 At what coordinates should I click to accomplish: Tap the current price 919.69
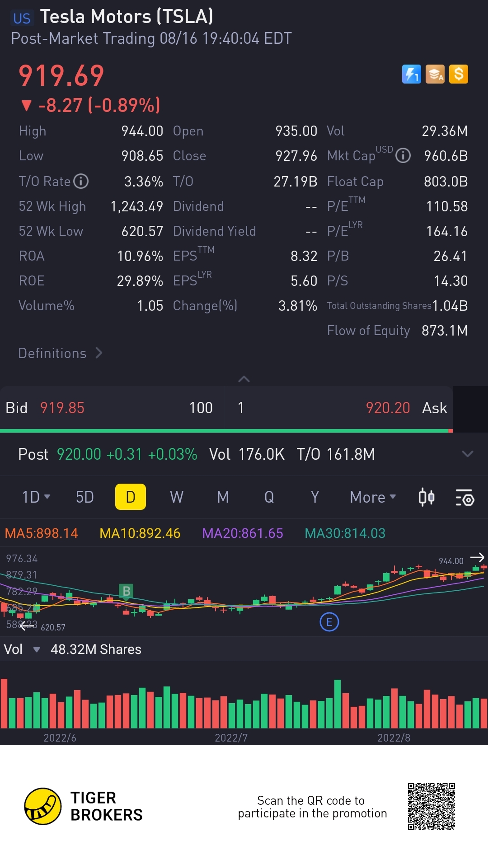tap(61, 75)
